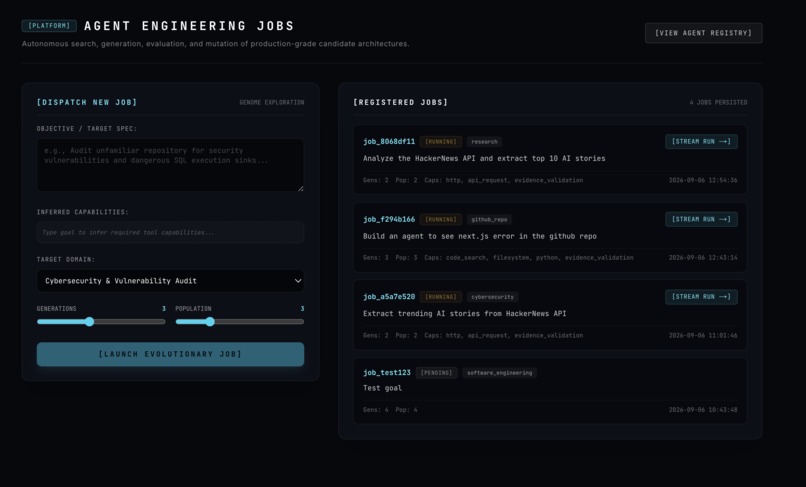
Task: Select the job_a5a7e520 job ID
Action: [x=389, y=297]
